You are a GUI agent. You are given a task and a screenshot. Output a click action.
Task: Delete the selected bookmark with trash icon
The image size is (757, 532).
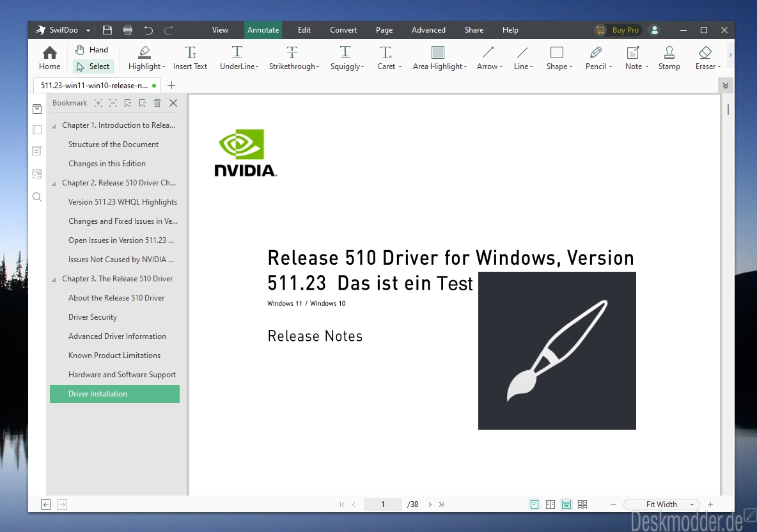[x=157, y=103]
